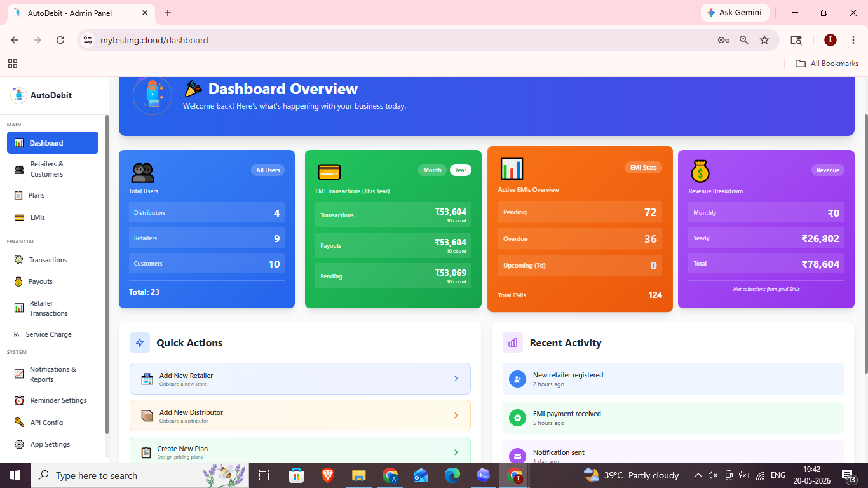This screenshot has width=868, height=488.
Task: Go to the Payouts page
Action: (x=53, y=281)
